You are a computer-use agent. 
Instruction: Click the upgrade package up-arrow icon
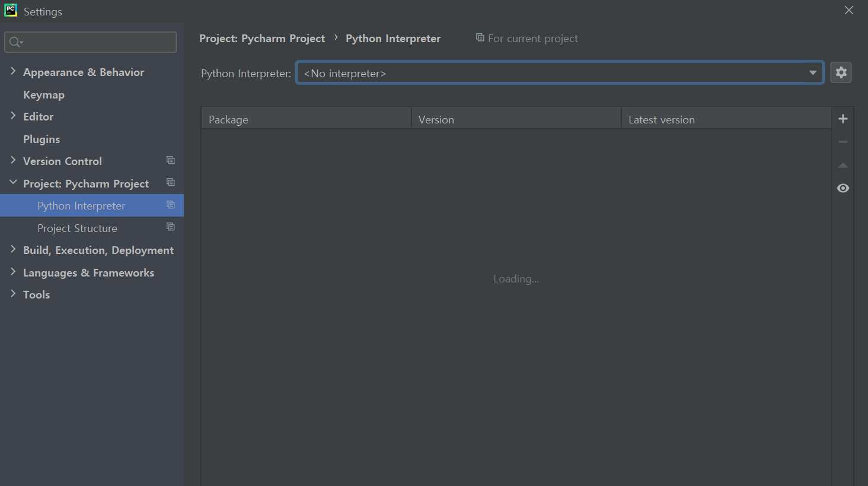point(843,165)
